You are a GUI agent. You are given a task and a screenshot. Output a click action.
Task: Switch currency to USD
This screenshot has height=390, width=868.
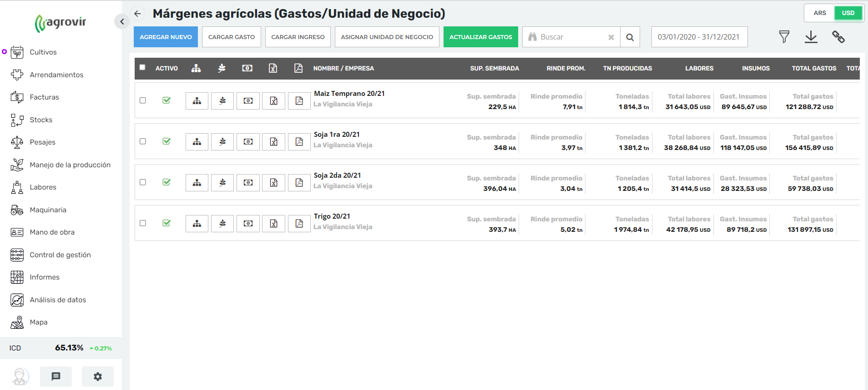pos(848,13)
